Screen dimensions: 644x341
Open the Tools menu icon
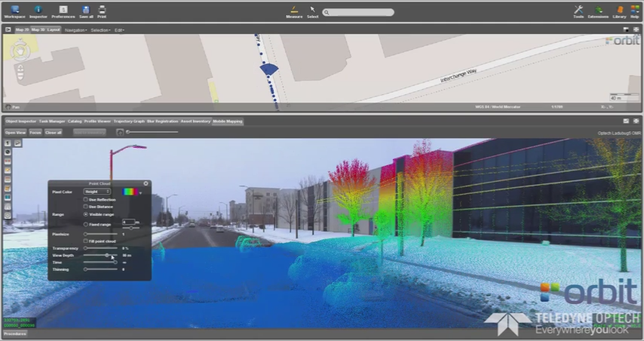click(578, 10)
